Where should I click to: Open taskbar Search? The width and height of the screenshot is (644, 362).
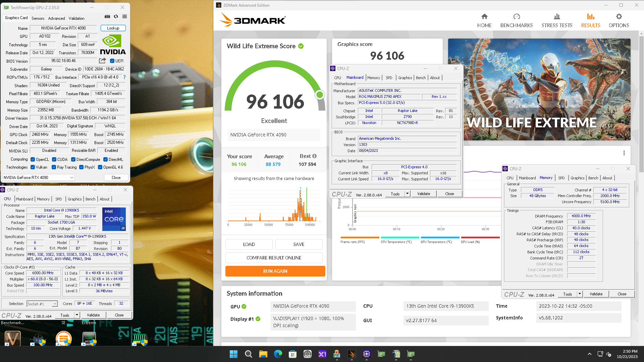[x=248, y=354]
